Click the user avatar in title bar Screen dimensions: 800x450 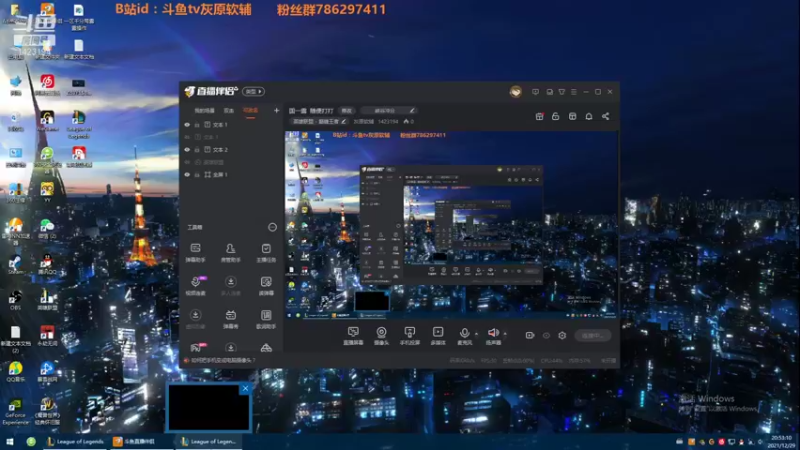pyautogui.click(x=515, y=92)
